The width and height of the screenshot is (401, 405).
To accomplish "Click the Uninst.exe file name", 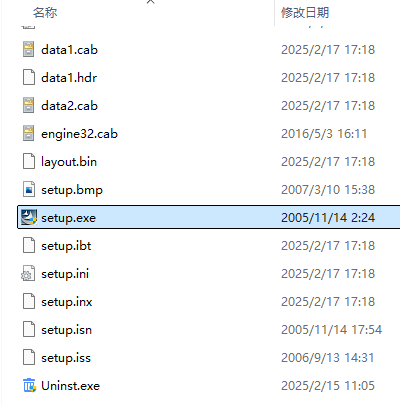I will pos(70,386).
